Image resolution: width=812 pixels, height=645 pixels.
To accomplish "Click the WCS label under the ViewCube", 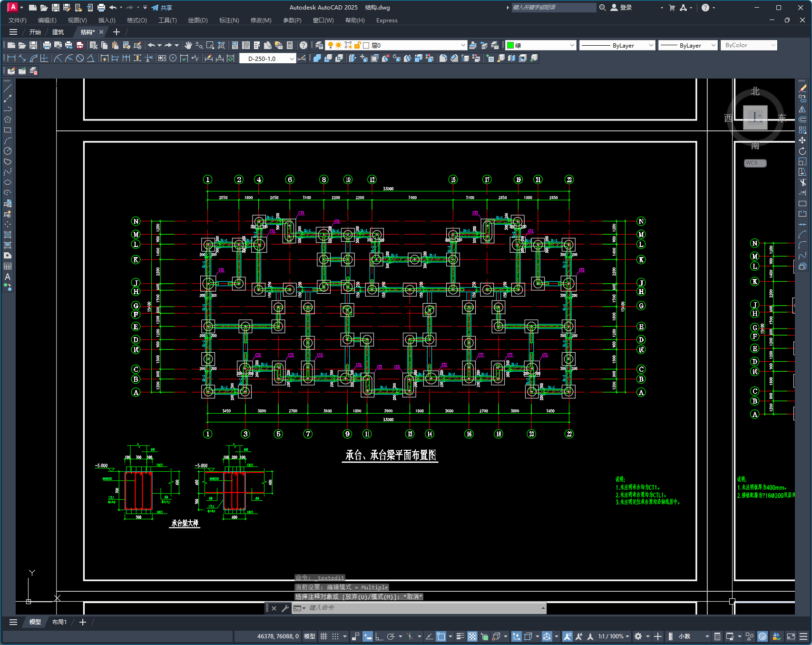I will 755,163.
